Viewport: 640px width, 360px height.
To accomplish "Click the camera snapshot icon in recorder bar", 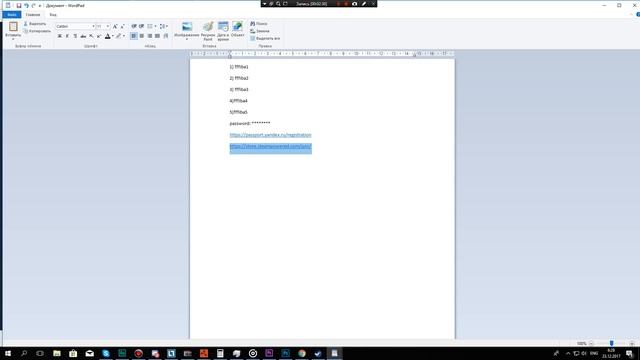I will tap(354, 4).
